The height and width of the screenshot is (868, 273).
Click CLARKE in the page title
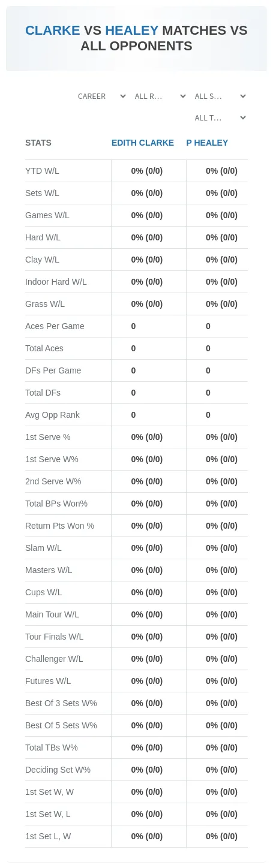click(x=52, y=31)
